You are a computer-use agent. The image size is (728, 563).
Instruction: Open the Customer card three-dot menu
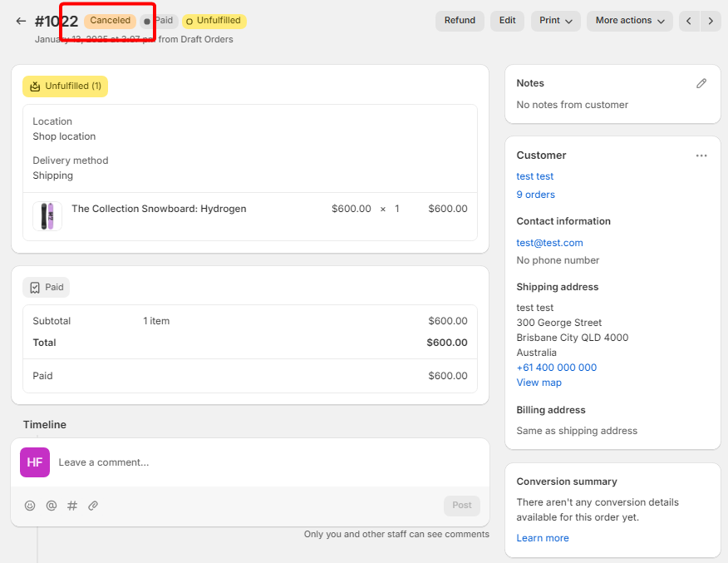701,156
